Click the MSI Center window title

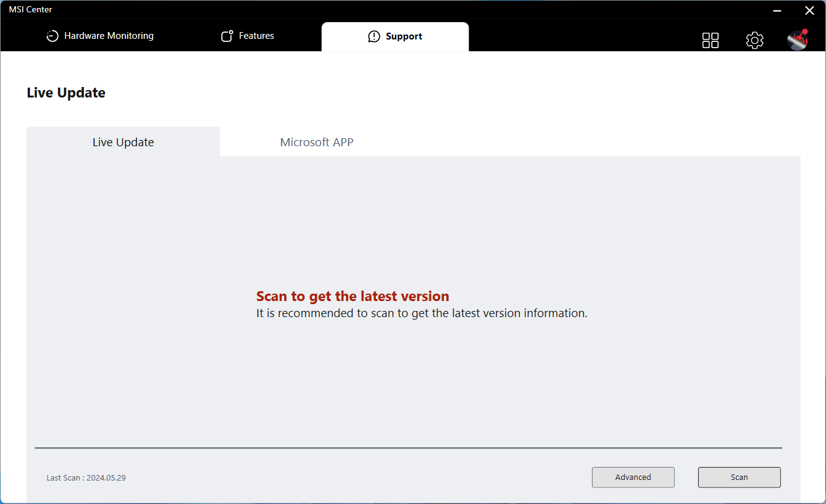pos(30,9)
